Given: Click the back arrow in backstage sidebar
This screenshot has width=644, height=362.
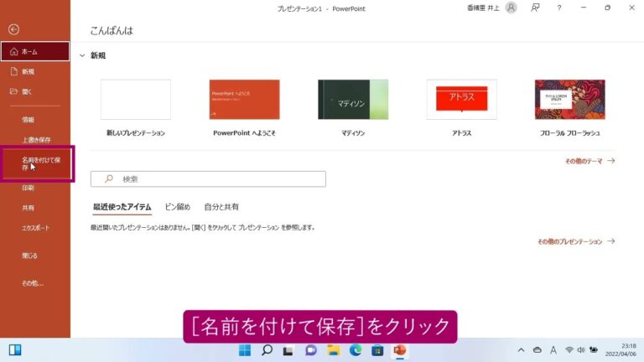Looking at the screenshot, I should (13, 29).
